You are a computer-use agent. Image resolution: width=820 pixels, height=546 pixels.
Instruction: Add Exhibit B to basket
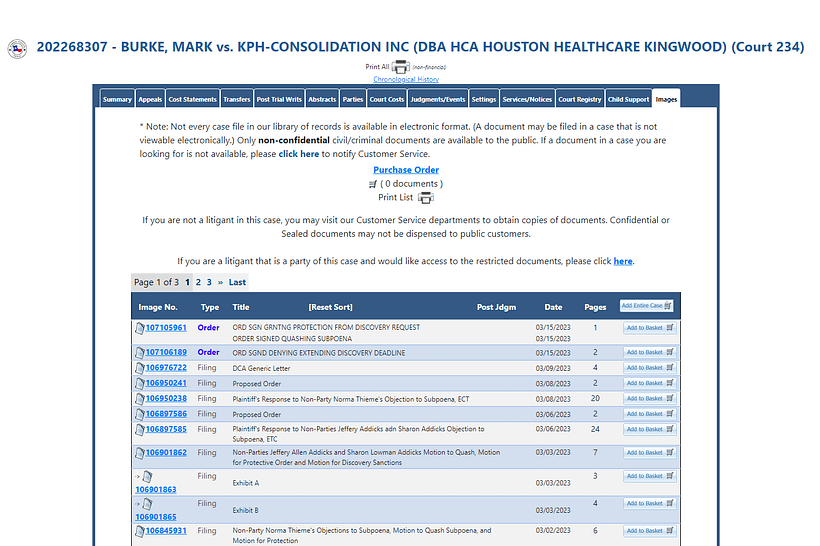click(x=650, y=504)
